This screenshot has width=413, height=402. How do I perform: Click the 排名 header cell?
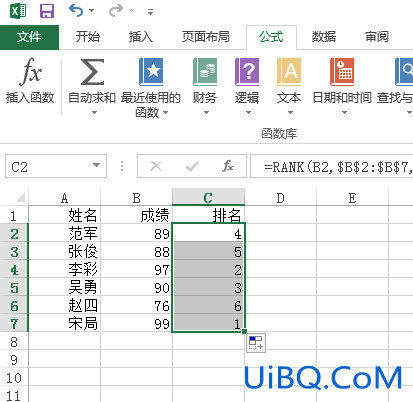point(208,215)
